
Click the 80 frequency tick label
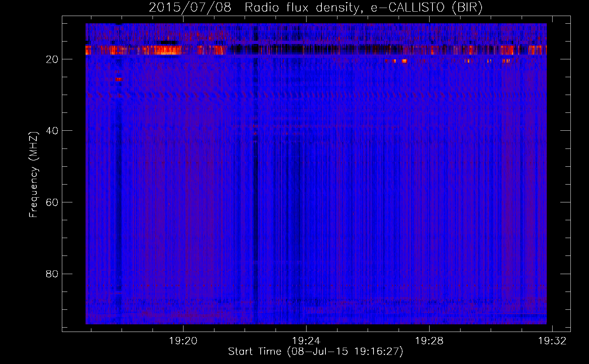click(52, 274)
